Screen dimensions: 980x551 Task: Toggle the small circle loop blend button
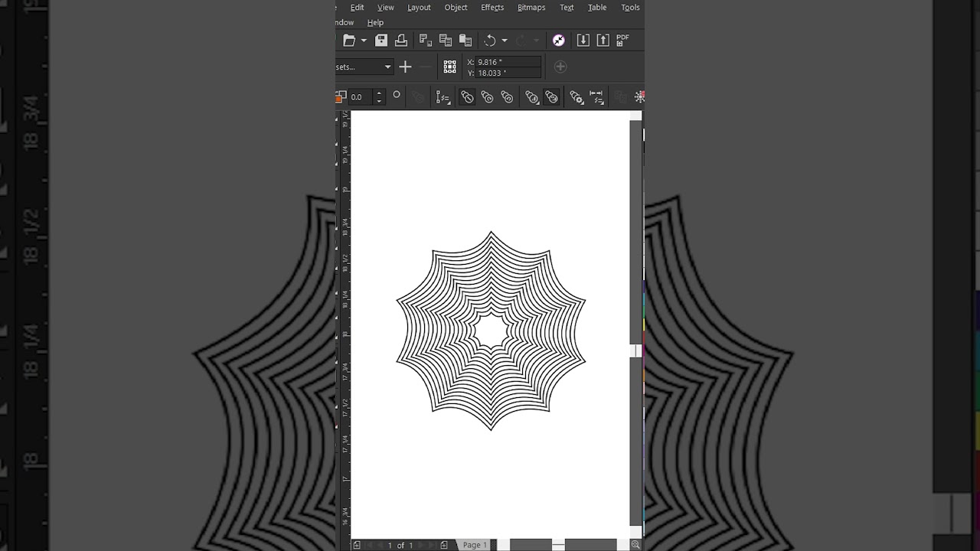pyautogui.click(x=397, y=95)
